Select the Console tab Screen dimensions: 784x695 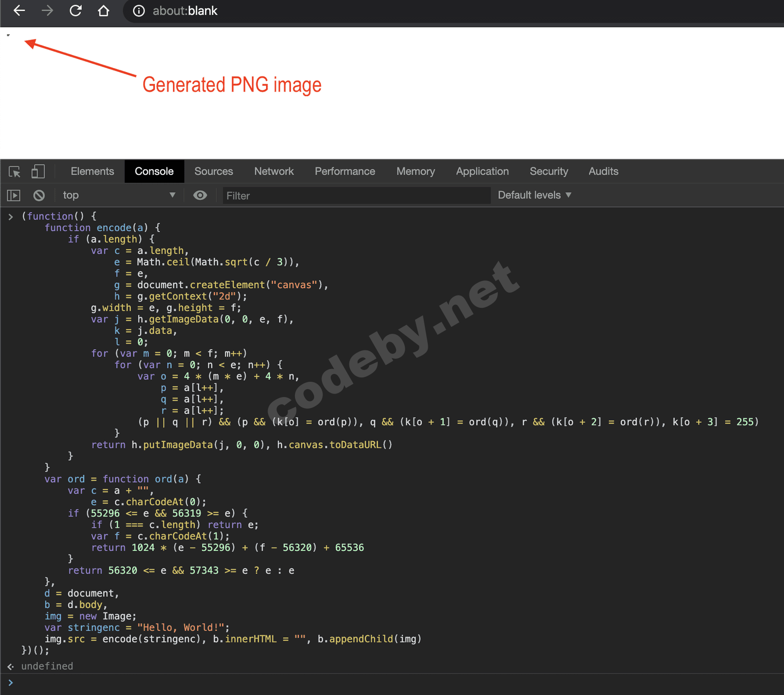tap(154, 171)
